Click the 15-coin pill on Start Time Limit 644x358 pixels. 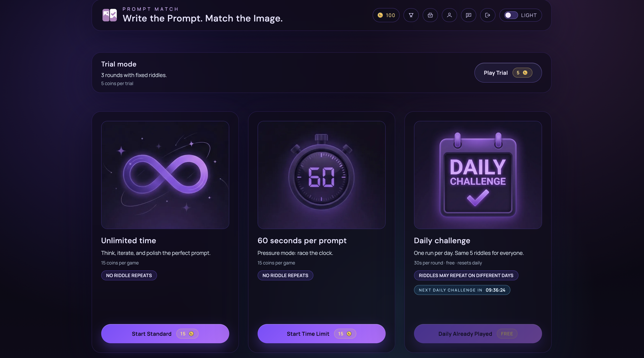click(x=345, y=334)
